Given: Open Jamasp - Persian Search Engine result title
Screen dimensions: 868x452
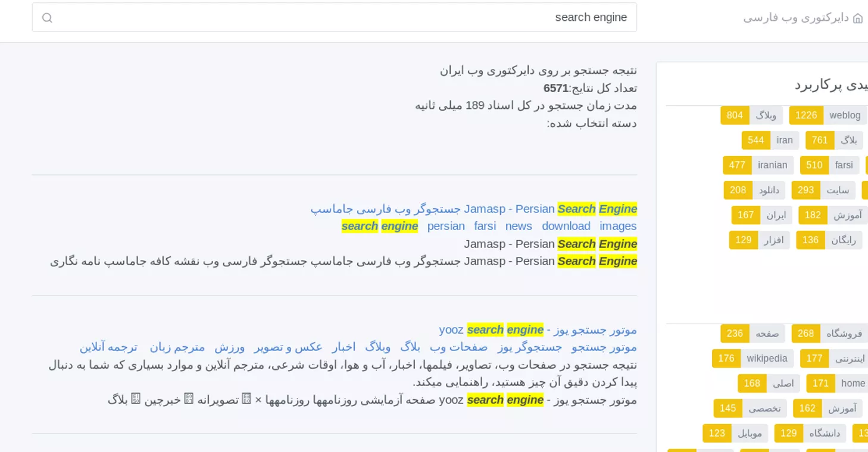Looking at the screenshot, I should pyautogui.click(x=474, y=209).
